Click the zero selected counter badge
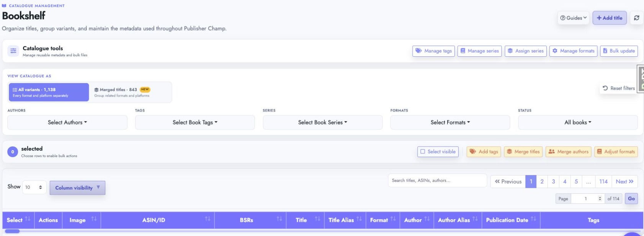The image size is (644, 236). tap(13, 152)
